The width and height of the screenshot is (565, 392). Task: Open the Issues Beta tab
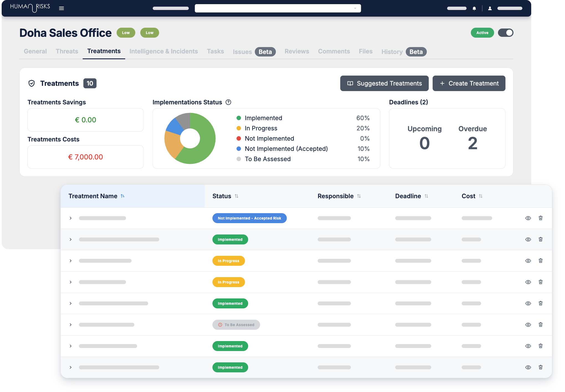254,52
